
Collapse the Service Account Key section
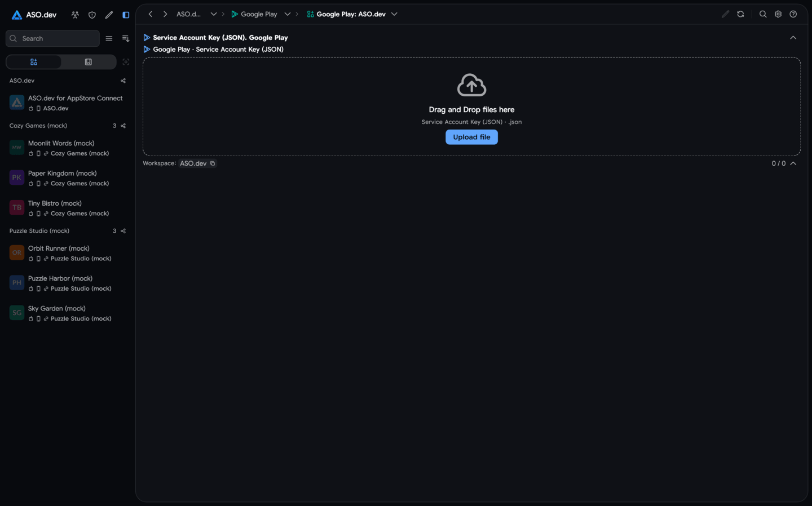[793, 38]
